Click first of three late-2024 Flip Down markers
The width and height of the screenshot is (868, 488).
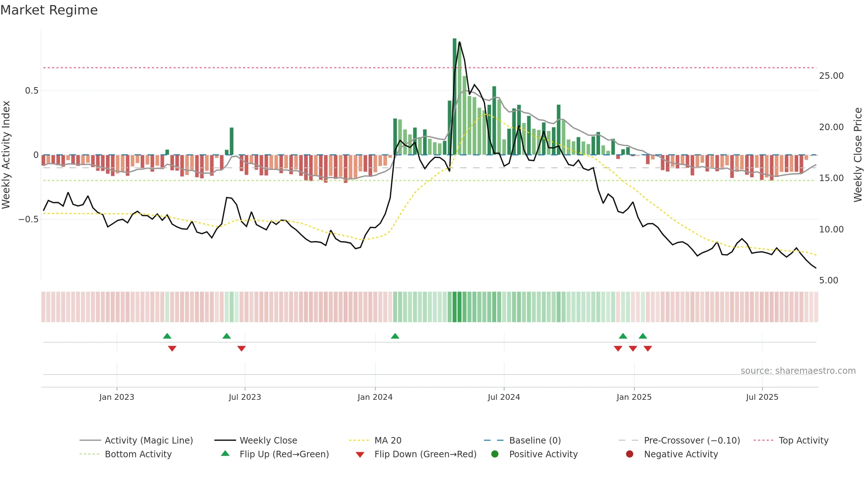coord(618,348)
